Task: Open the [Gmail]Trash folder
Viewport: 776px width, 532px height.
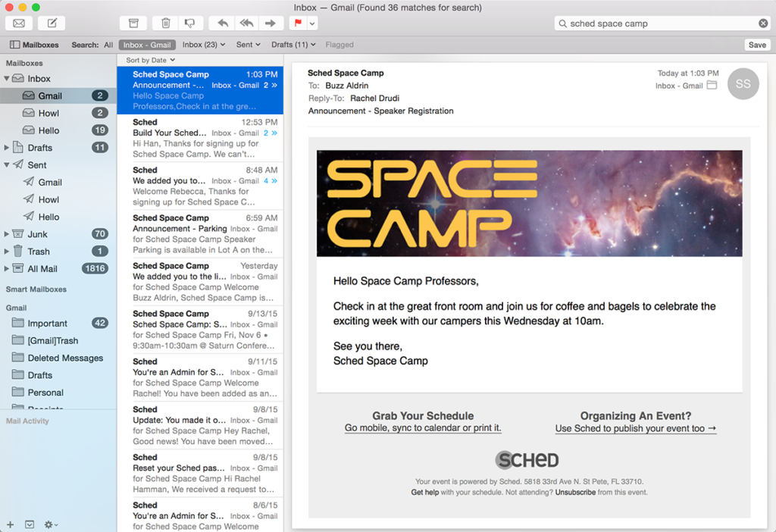Action: click(x=58, y=340)
